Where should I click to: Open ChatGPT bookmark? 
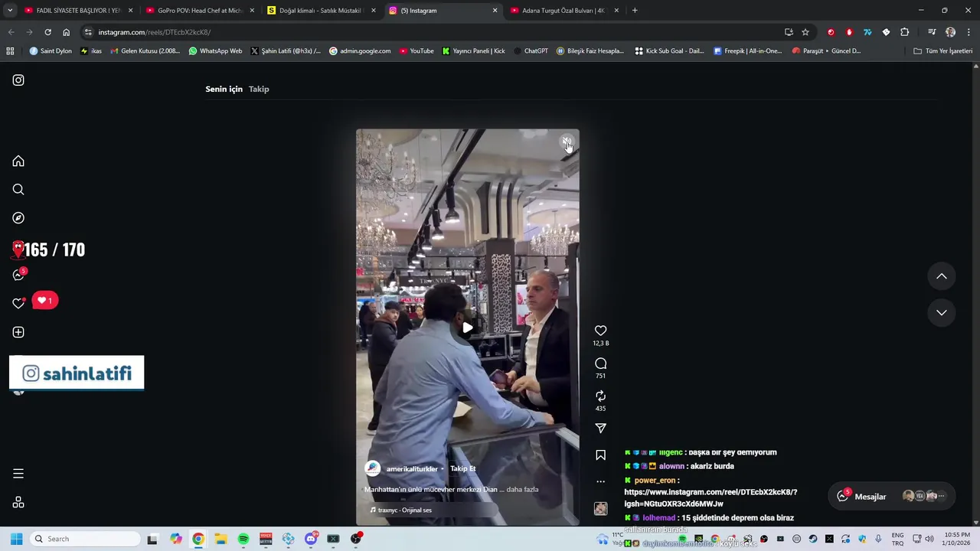530,51
